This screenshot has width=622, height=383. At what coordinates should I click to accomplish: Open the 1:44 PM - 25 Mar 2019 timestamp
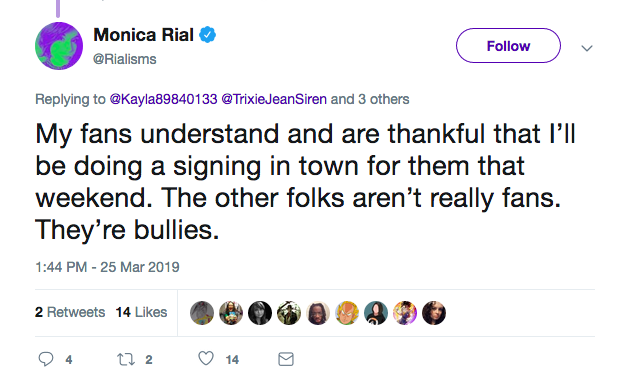coord(107,267)
